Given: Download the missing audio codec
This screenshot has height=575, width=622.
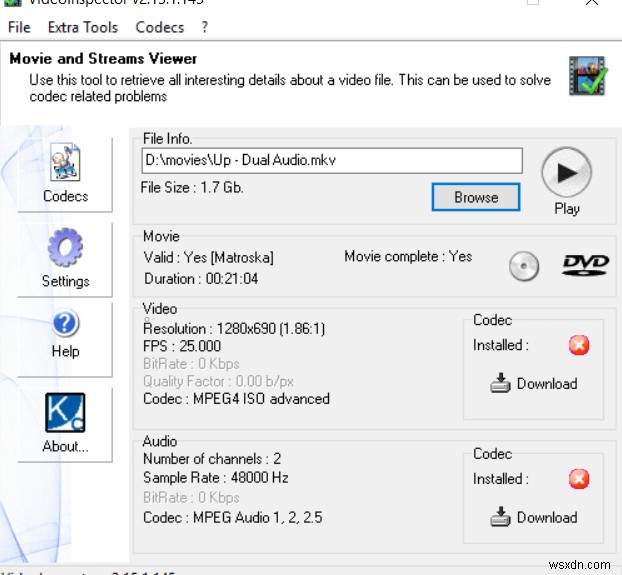Looking at the screenshot, I should click(x=534, y=517).
